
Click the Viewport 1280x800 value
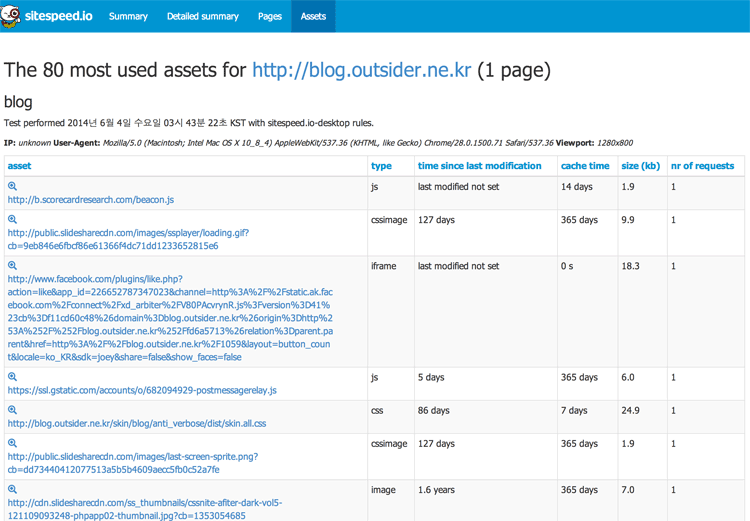pos(615,143)
